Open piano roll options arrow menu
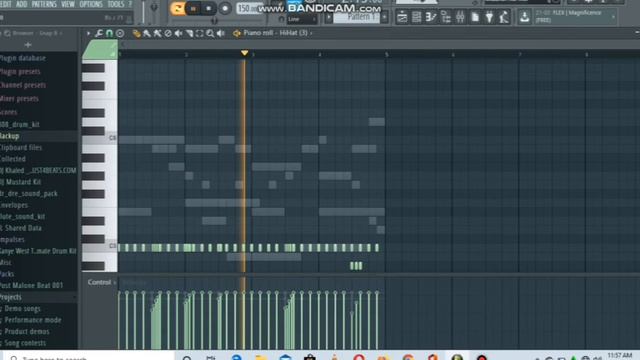 (x=89, y=33)
